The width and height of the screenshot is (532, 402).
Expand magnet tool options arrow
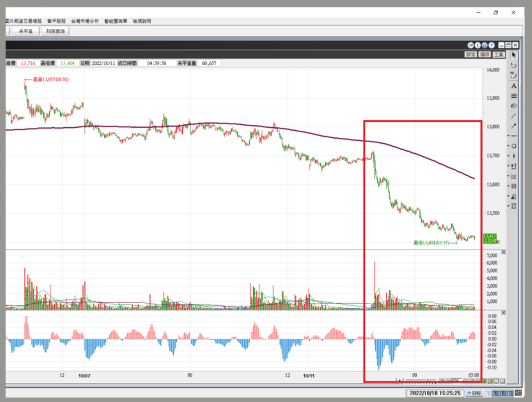[x=509, y=166]
